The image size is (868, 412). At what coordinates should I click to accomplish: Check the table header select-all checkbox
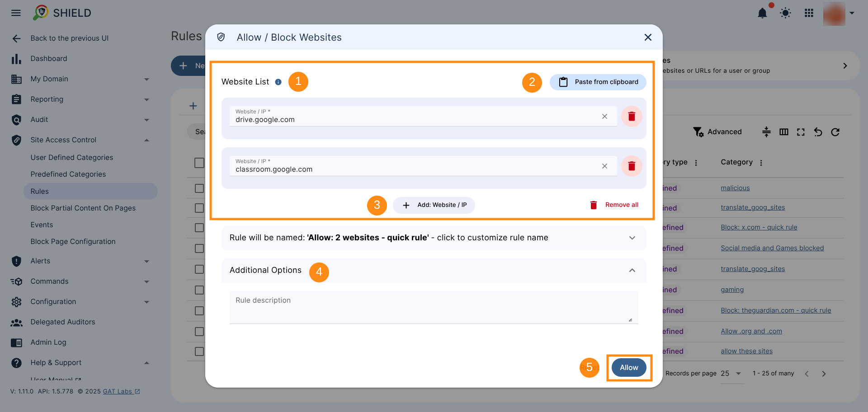(199, 163)
